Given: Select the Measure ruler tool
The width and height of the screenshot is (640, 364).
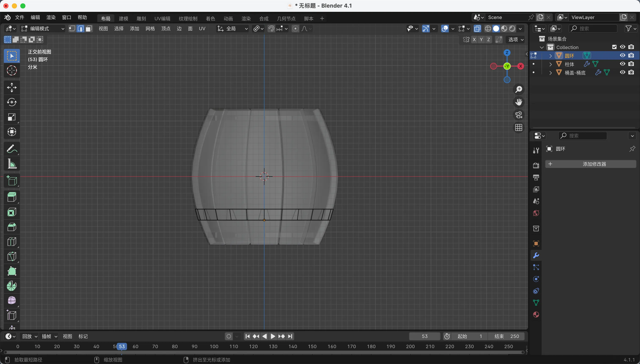Looking at the screenshot, I should click(12, 164).
